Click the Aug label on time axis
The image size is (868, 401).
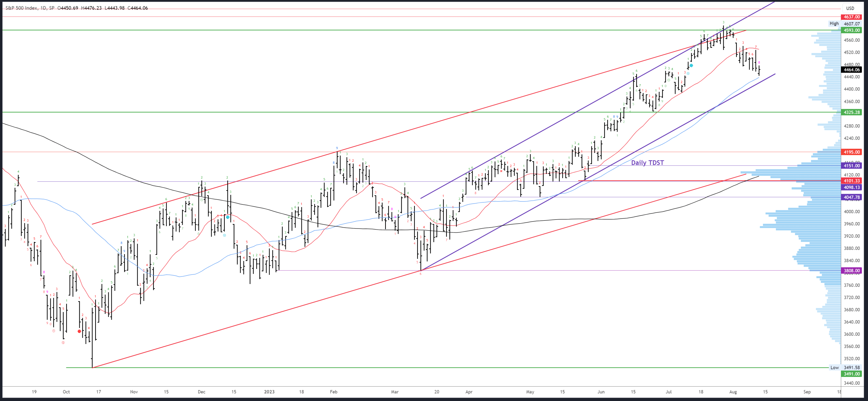click(x=733, y=392)
